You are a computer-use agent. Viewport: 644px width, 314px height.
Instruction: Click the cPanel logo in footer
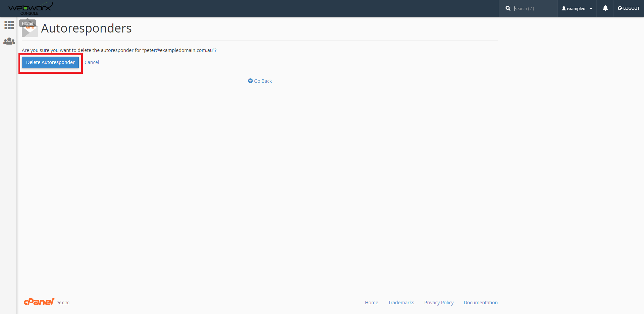[x=39, y=302]
